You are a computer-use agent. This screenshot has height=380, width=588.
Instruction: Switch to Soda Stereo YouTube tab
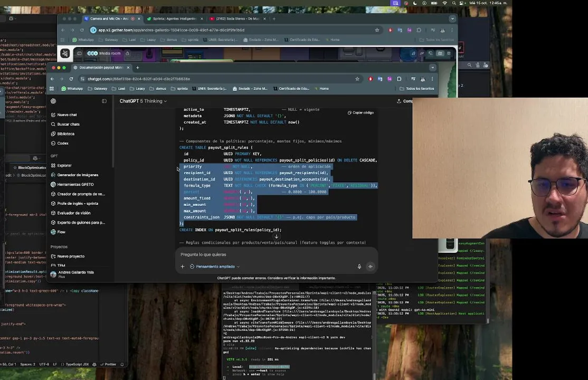(238, 18)
